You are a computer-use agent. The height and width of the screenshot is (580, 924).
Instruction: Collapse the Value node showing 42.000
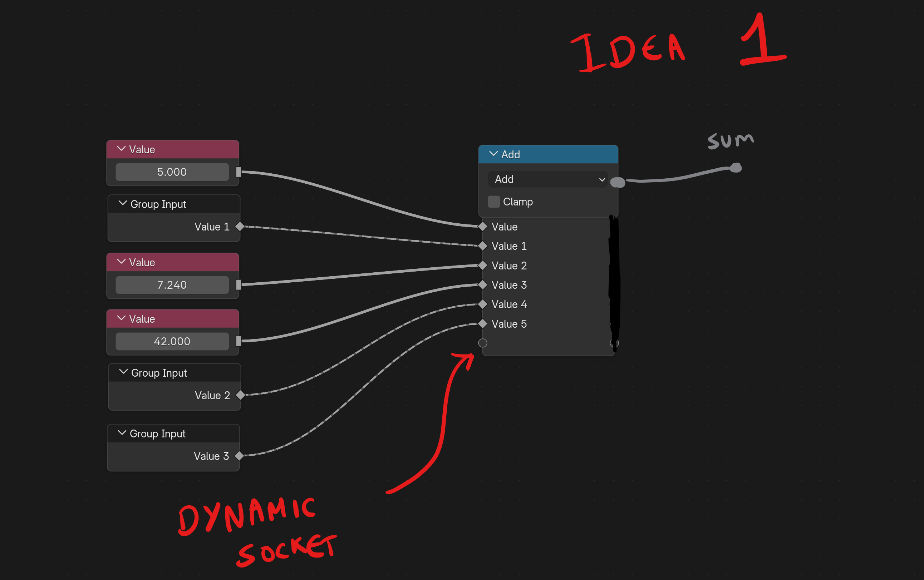(121, 318)
